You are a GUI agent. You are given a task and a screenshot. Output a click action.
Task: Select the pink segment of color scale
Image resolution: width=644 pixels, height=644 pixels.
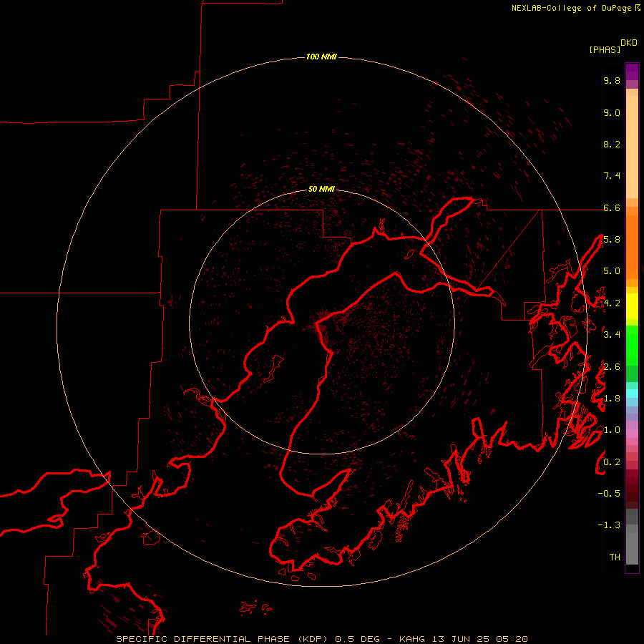tap(632, 434)
